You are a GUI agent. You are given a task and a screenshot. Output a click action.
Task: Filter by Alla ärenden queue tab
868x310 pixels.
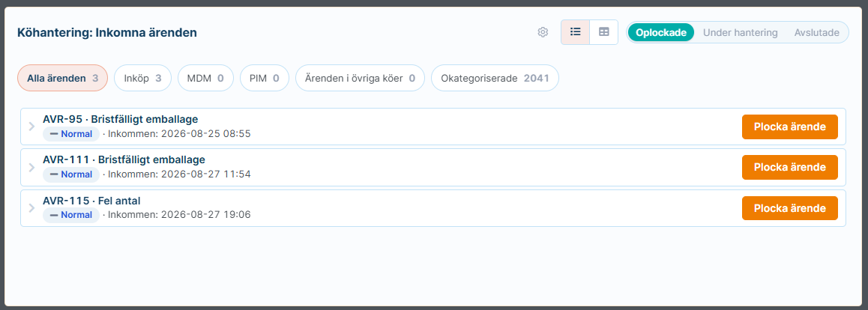62,79
